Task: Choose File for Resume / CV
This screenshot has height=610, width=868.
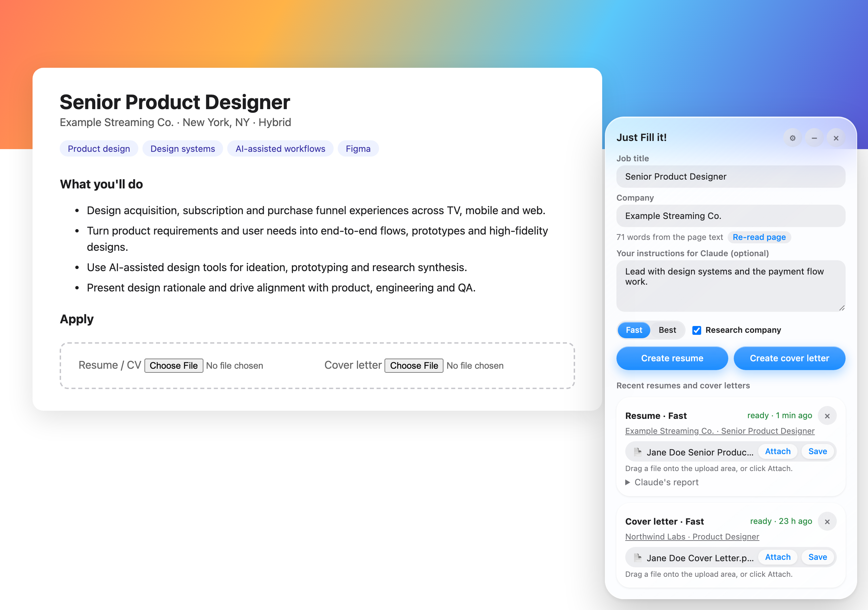Action: coord(174,365)
